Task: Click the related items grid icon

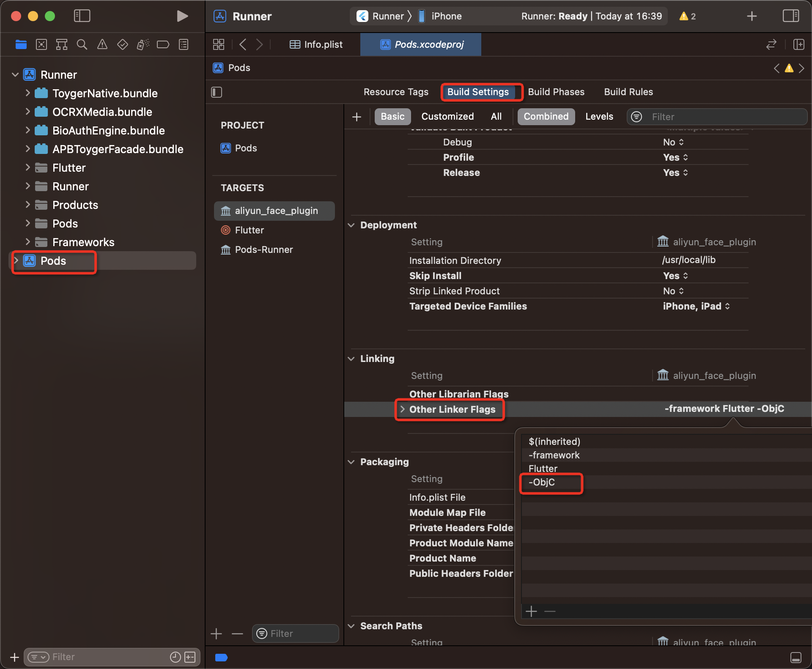Action: pos(219,44)
